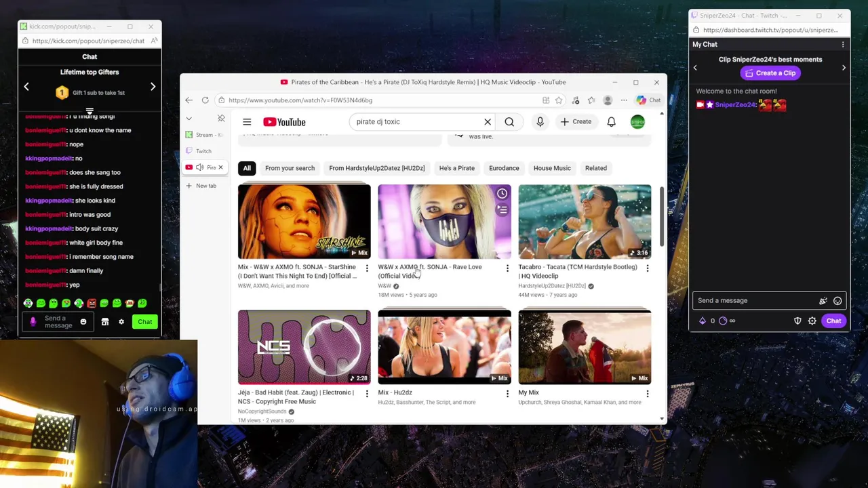Switch to the Twitch vertical tab
Viewport: 868px width, 488px height.
pos(204,151)
